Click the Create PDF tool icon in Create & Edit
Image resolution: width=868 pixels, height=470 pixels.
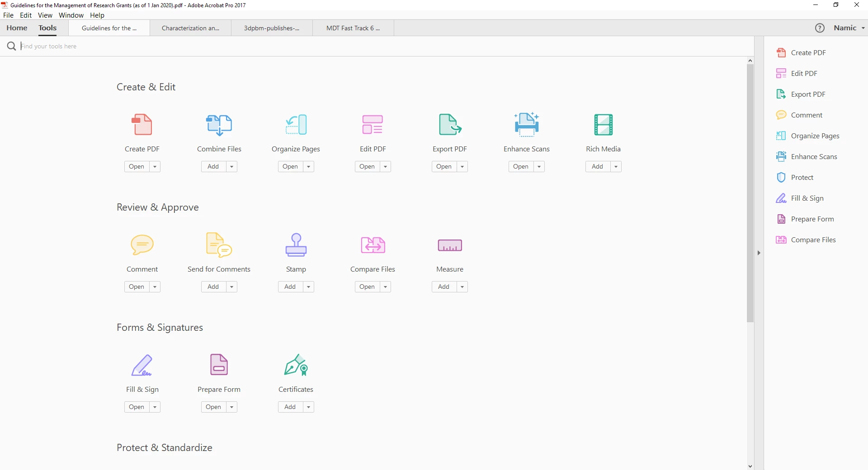click(142, 125)
